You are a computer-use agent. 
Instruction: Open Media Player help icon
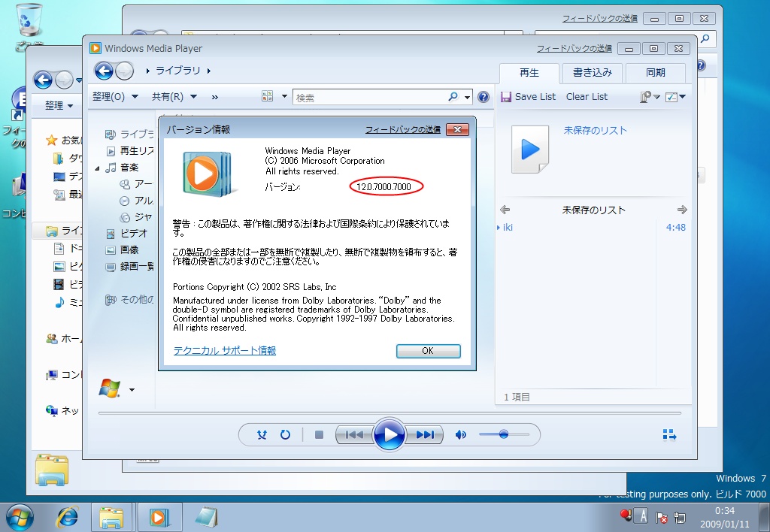(484, 97)
